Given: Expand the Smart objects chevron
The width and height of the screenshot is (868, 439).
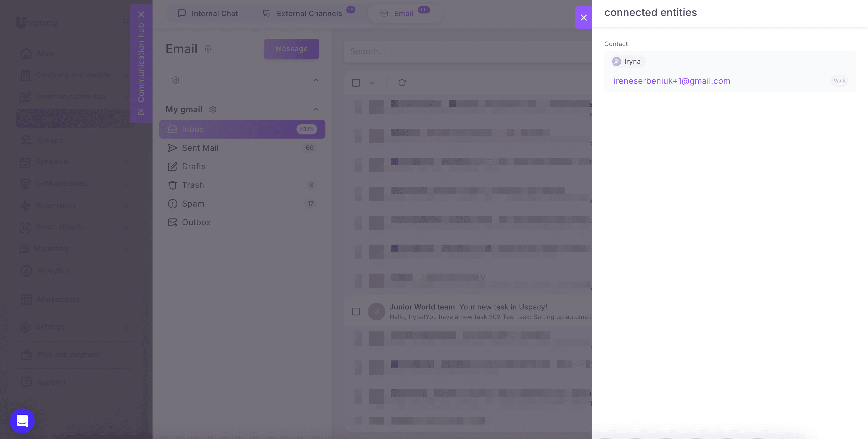Looking at the screenshot, I should point(126,228).
